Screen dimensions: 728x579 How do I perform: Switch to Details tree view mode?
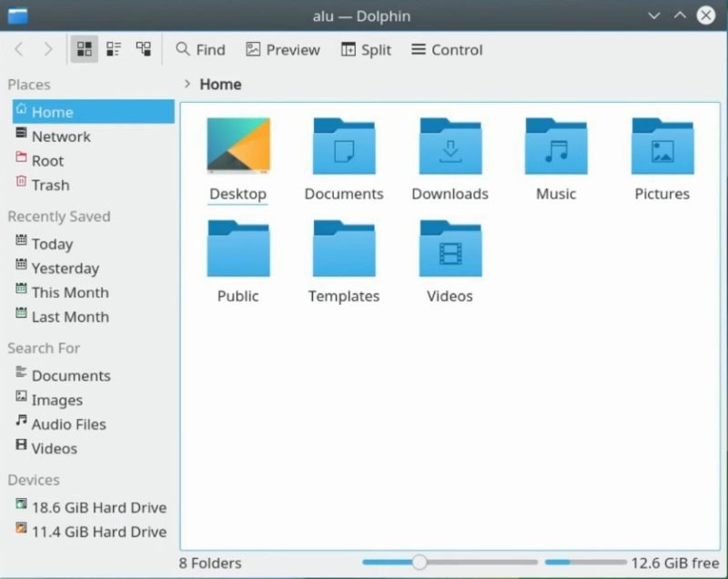144,49
